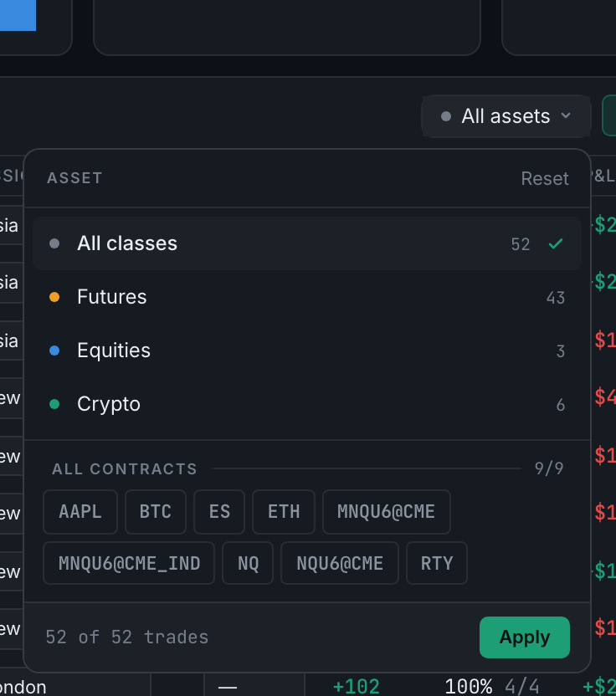The width and height of the screenshot is (616, 696).
Task: Select the All classes option
Action: coord(307,243)
